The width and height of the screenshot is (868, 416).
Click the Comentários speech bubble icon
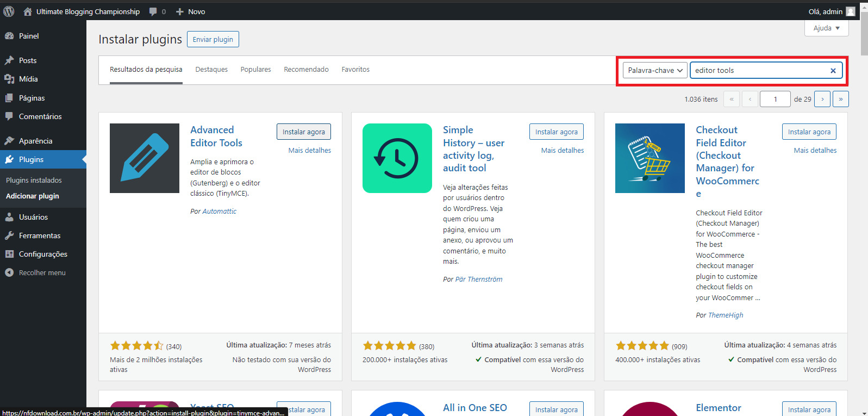point(9,116)
